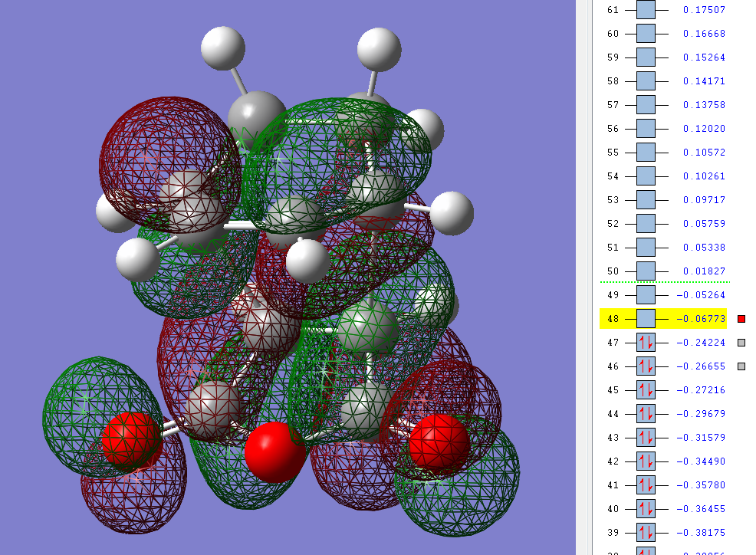The height and width of the screenshot is (555, 756).
Task: Click the orbital 42 electron pair box
Action: pos(646,461)
